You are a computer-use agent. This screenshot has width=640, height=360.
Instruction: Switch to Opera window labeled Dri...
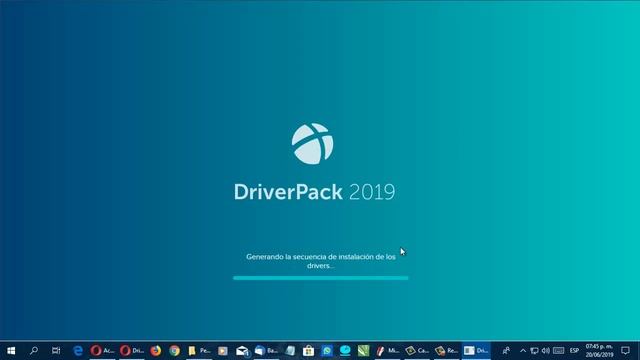tap(132, 351)
